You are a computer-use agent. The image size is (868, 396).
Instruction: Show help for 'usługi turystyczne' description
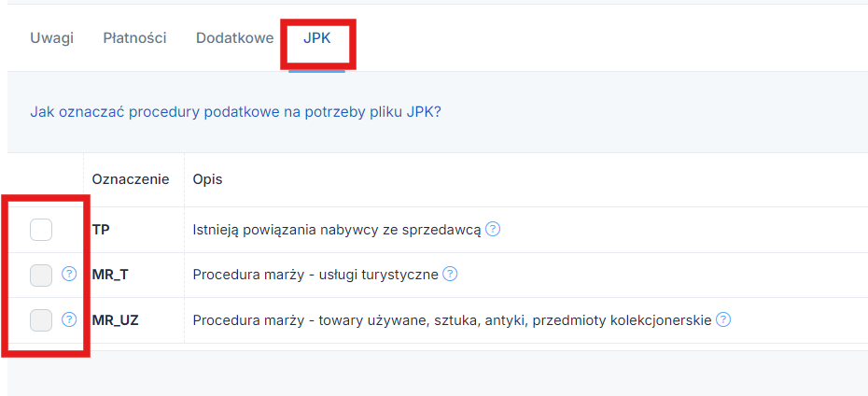point(450,274)
